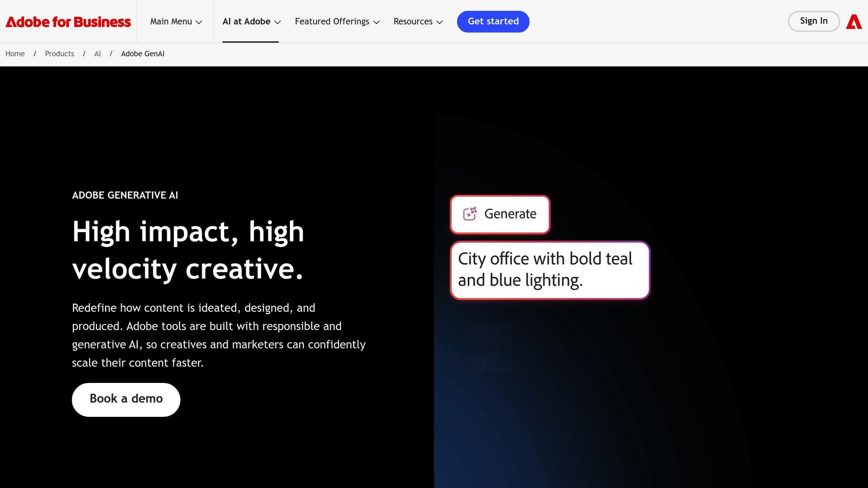Image resolution: width=868 pixels, height=488 pixels.
Task: Click the Generate sparkle icon
Action: click(x=470, y=214)
